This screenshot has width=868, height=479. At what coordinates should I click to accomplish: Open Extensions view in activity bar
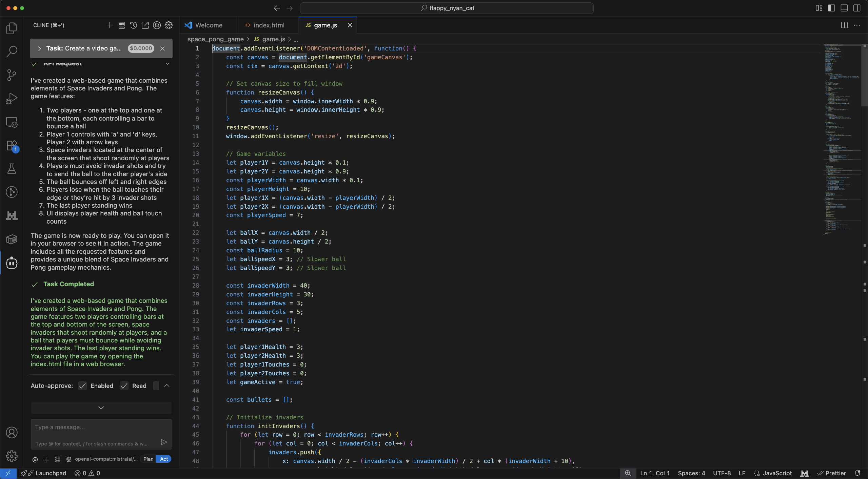click(x=12, y=146)
